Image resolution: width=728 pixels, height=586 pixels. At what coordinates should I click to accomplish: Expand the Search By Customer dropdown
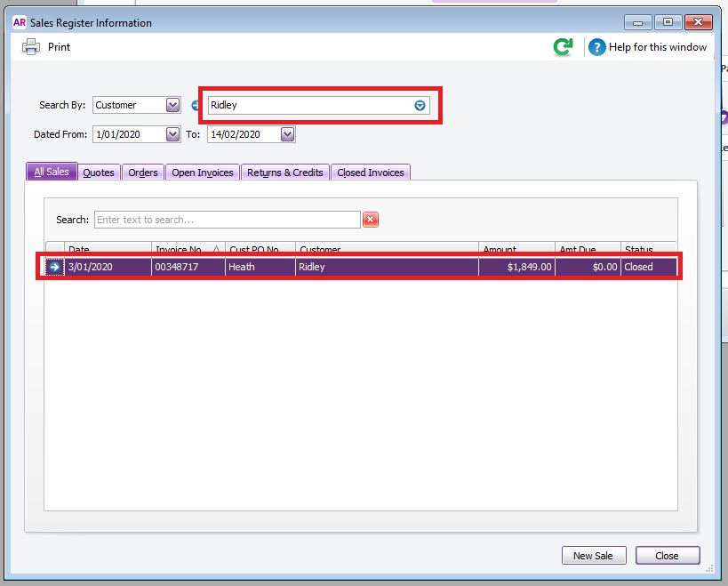[172, 105]
